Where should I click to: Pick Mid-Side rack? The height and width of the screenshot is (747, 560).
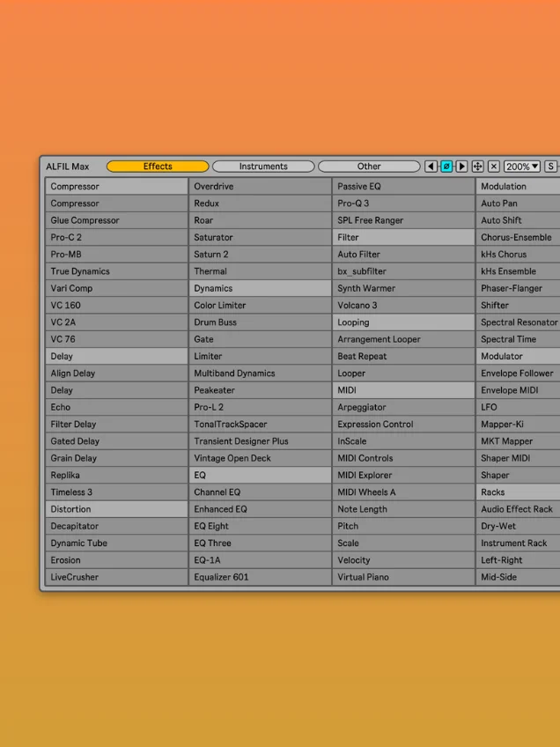tap(518, 577)
